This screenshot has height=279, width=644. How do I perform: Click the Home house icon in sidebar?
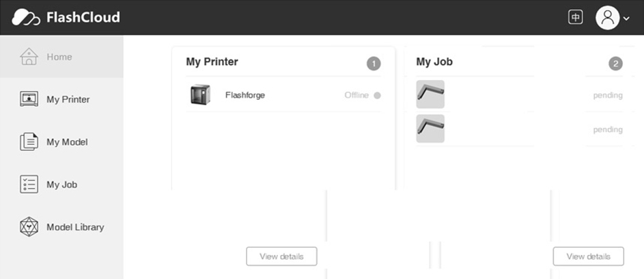(x=29, y=56)
